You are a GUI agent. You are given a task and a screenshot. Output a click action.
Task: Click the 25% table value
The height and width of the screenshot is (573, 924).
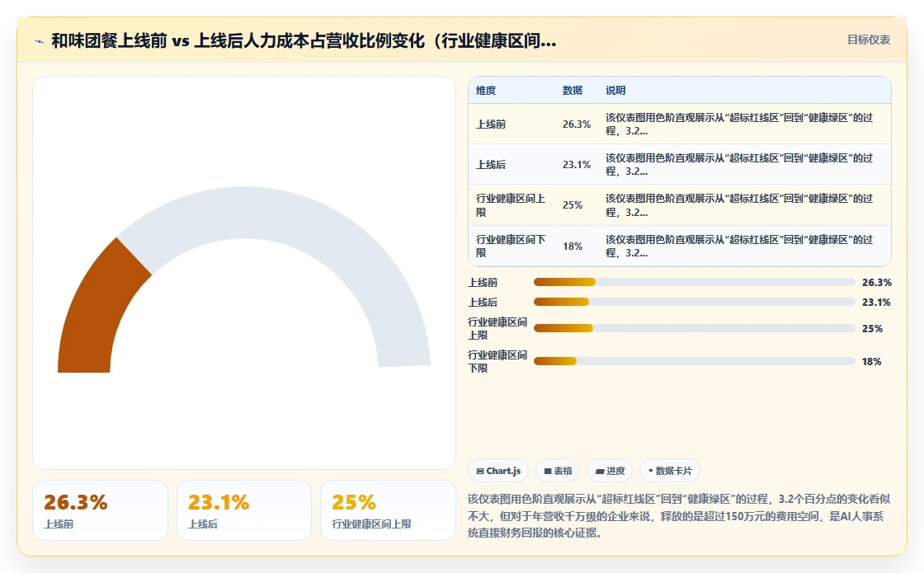click(573, 205)
